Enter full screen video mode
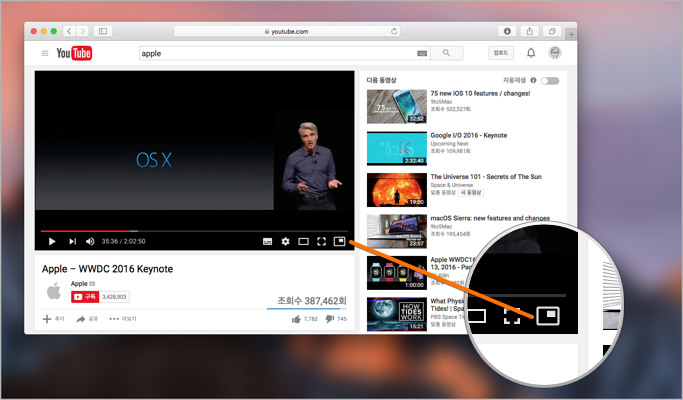The height and width of the screenshot is (400, 683). [x=321, y=241]
